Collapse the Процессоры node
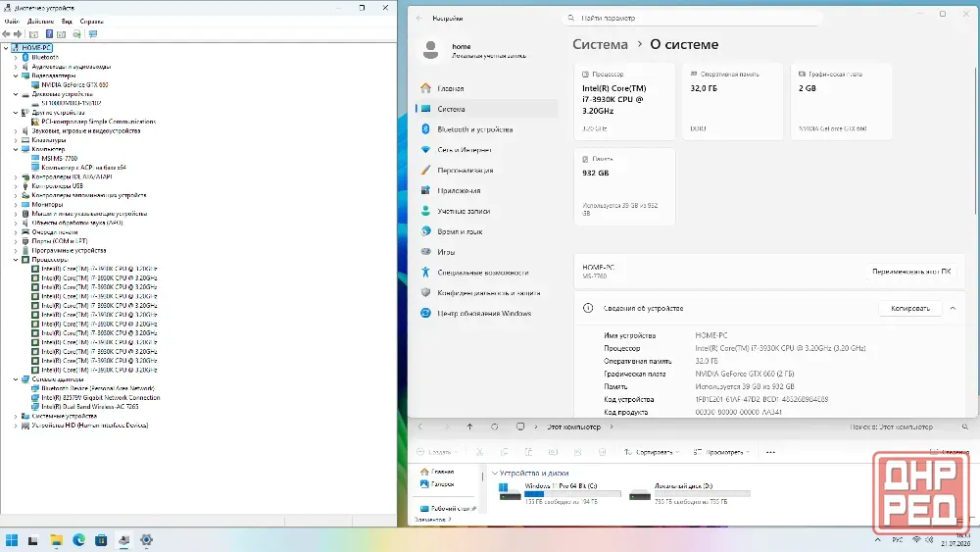The image size is (980, 552). [16, 260]
